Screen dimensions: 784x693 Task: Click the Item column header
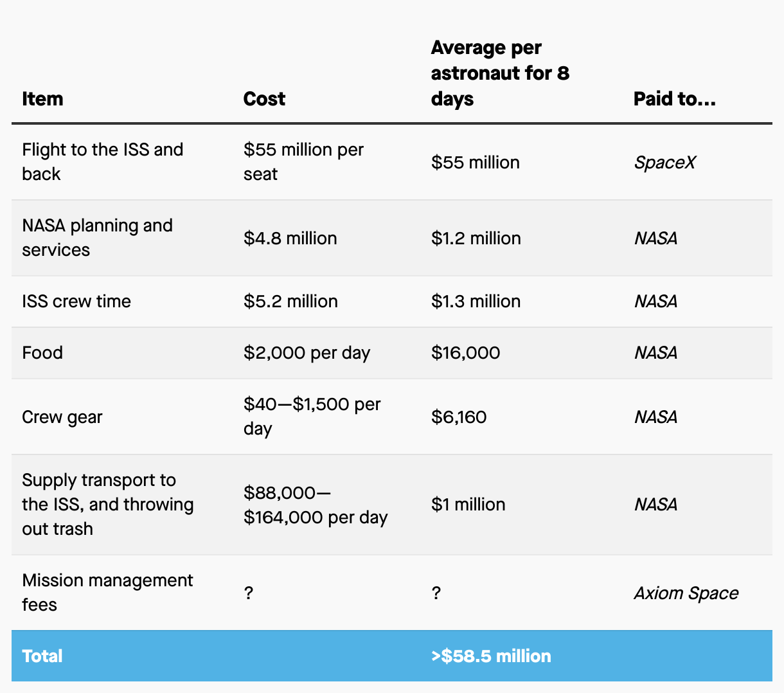[x=42, y=99]
